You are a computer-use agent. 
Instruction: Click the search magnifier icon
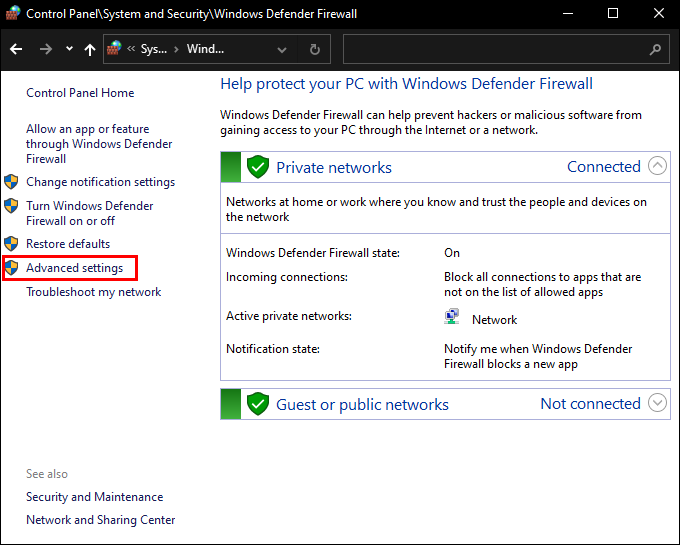pyautogui.click(x=656, y=49)
